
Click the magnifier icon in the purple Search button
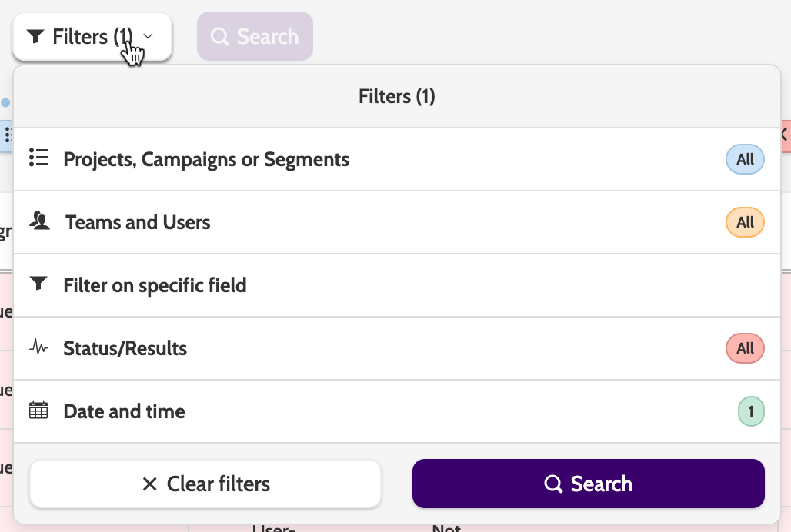[x=553, y=484]
